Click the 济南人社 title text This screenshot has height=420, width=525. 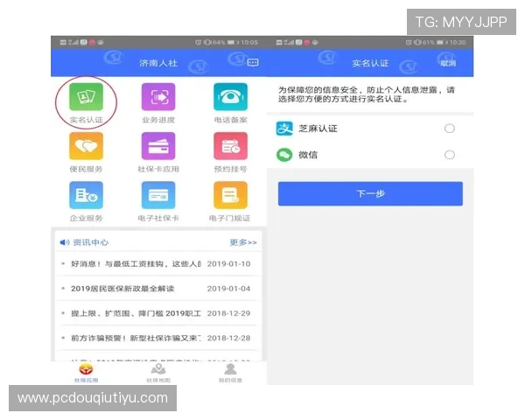(x=158, y=63)
